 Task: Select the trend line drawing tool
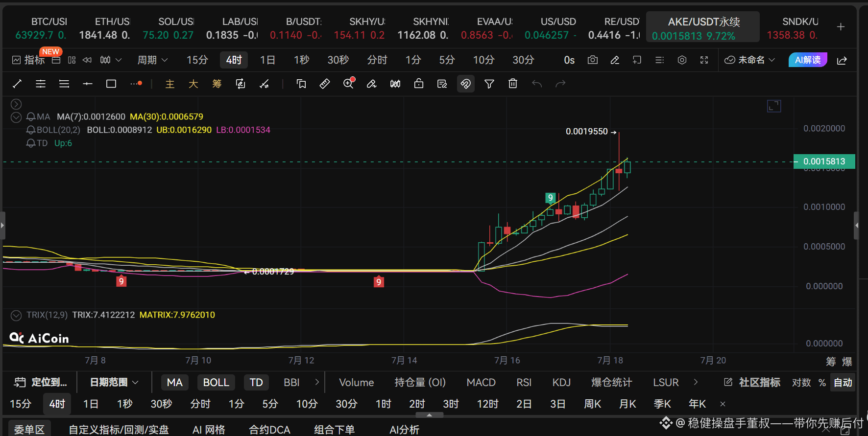pos(17,84)
